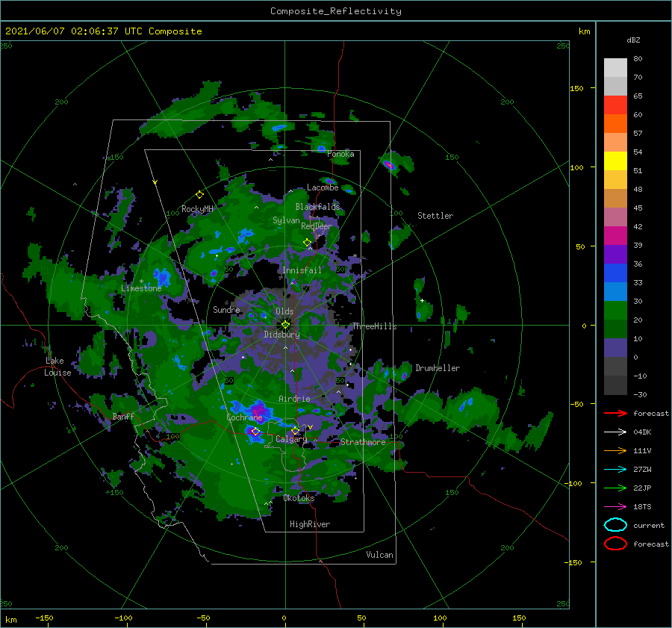672x628 pixels.
Task: Click the Strathmore label
Action: pyautogui.click(x=363, y=442)
